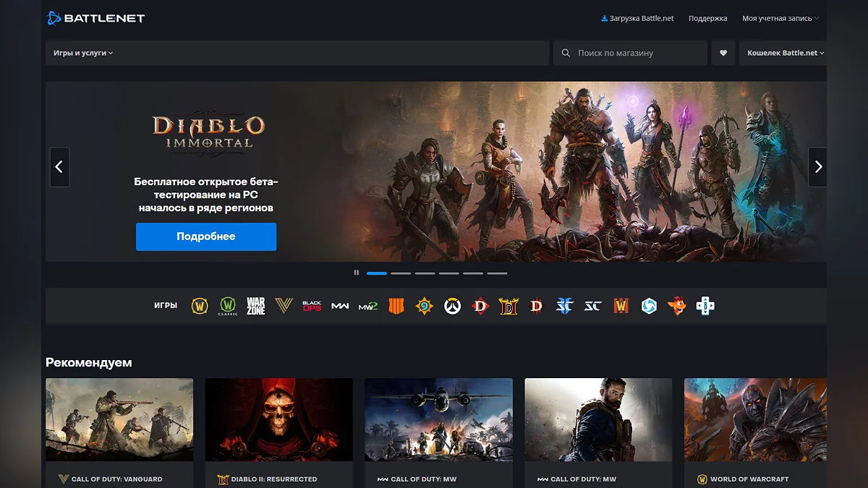The width and height of the screenshot is (868, 488).
Task: Select the Diablo II icon in games bar
Action: 509,306
